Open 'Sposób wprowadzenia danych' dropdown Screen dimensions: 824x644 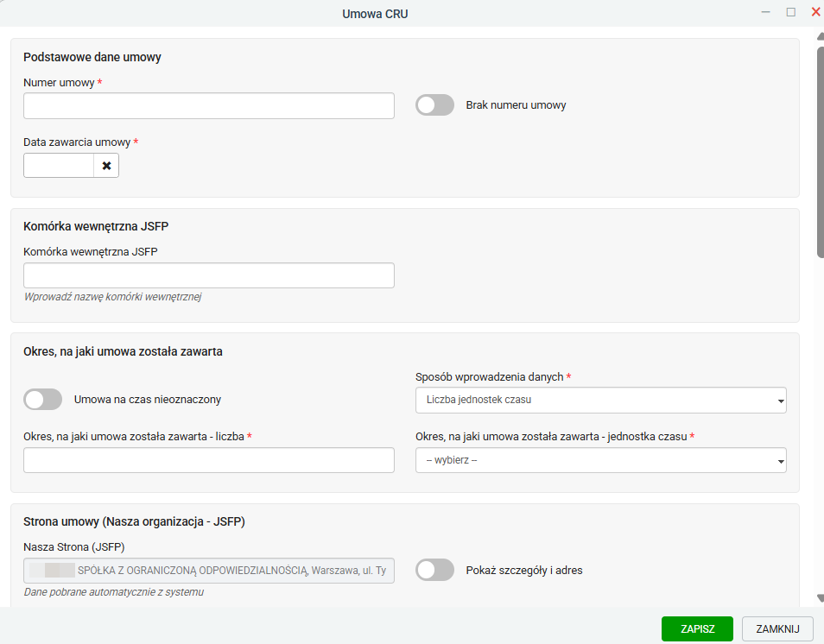click(600, 401)
